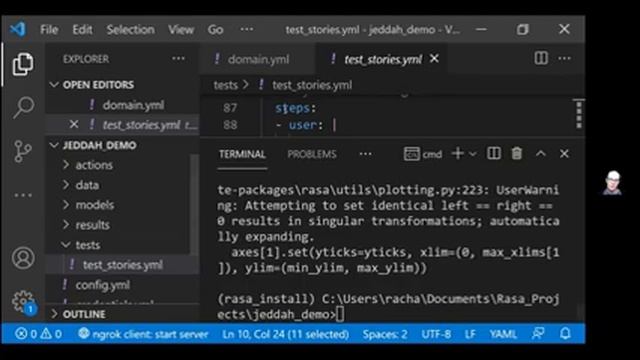Click the VS Code logo icon

point(18,29)
